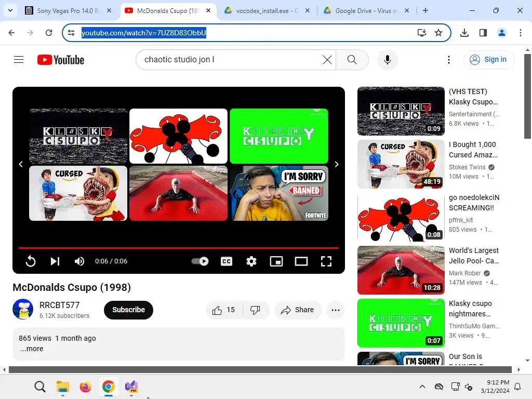Go to the YouTube home logo
This screenshot has width=532, height=399.
tap(61, 60)
